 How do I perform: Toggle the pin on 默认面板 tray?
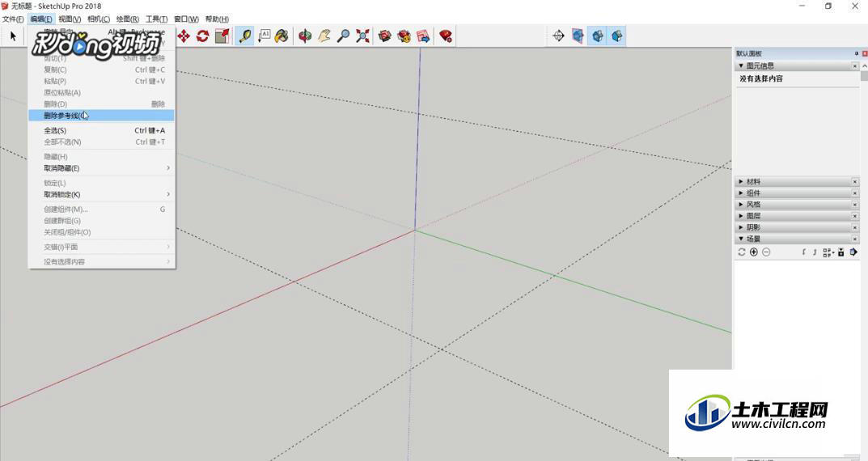click(x=857, y=53)
